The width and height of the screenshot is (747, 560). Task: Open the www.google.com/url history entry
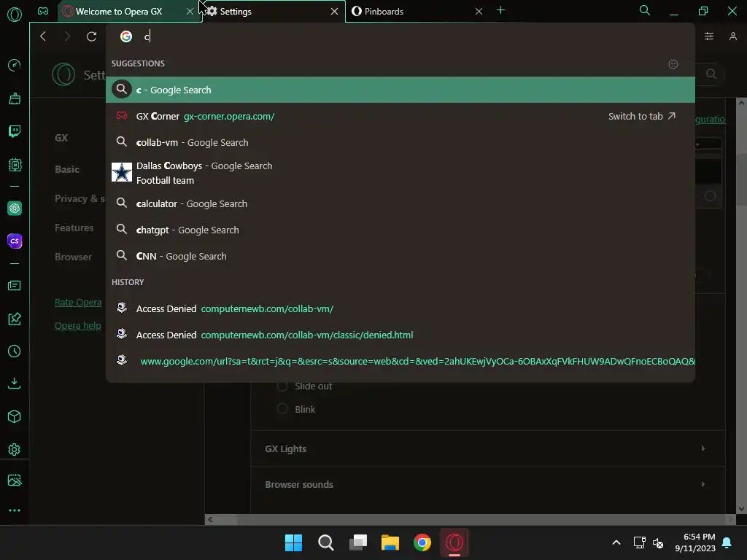(x=400, y=361)
